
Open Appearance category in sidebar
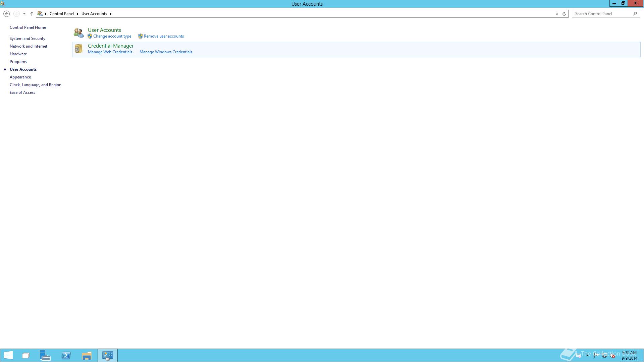(x=20, y=77)
